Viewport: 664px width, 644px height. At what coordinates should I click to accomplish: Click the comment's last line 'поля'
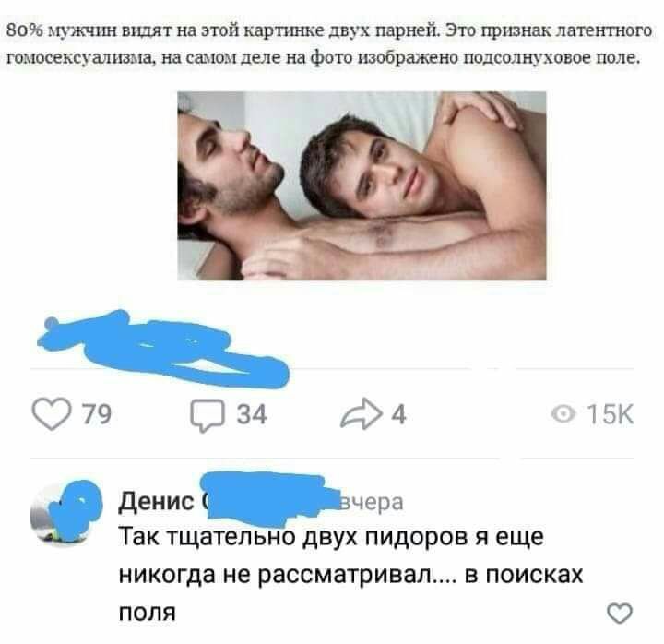tap(147, 613)
